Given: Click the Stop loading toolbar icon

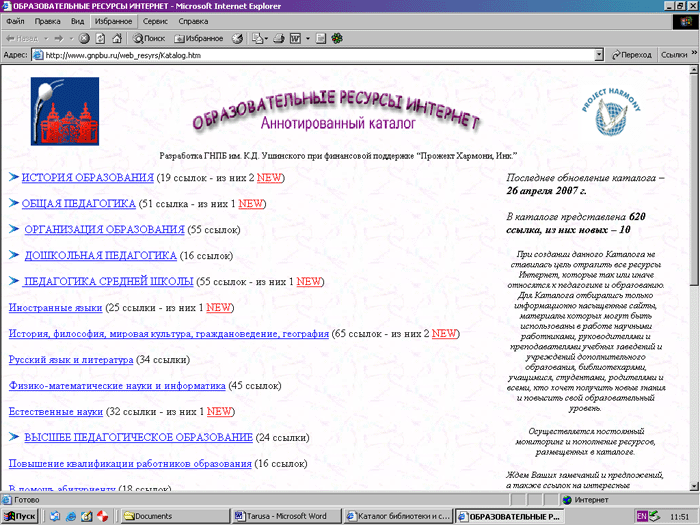Looking at the screenshot, I should (x=85, y=38).
